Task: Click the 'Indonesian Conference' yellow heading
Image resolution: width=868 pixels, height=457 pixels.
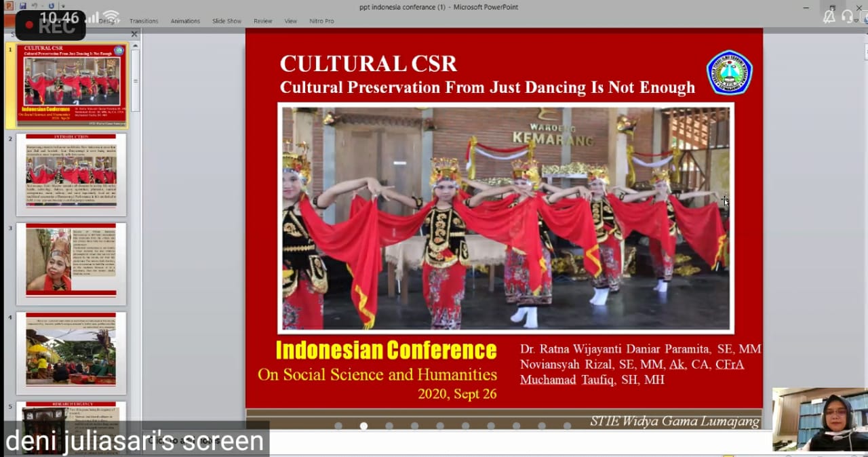Action: (x=386, y=351)
